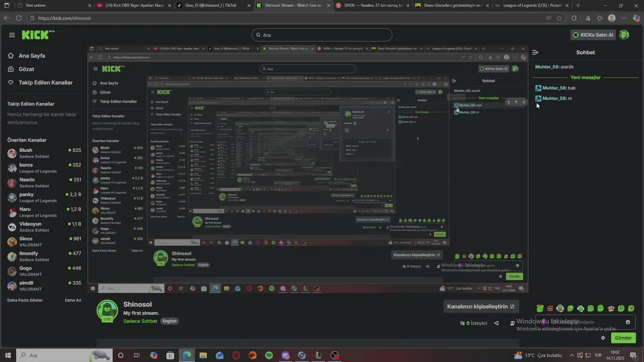The image size is (644, 362).
Task: Add page to browser favorites star
Action: [559, 18]
